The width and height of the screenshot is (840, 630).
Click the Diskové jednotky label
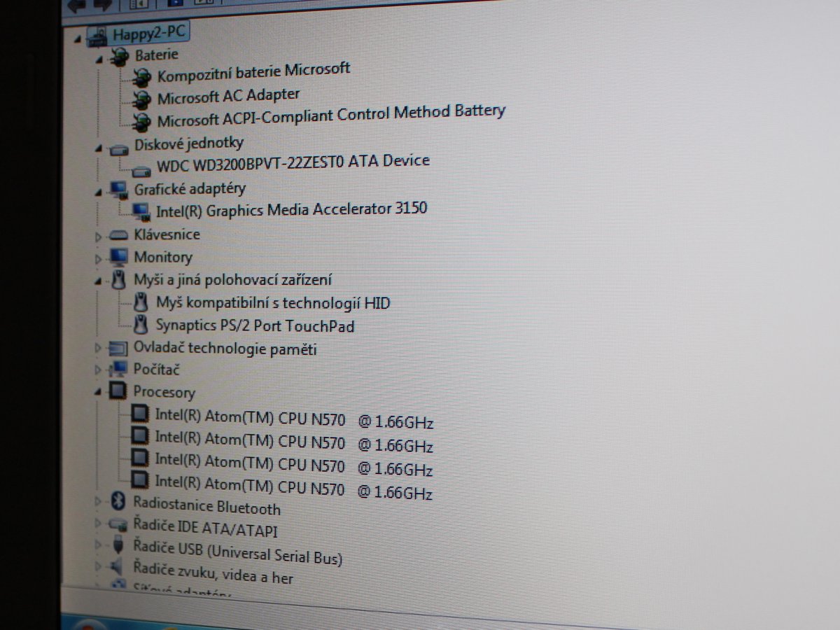[x=189, y=143]
